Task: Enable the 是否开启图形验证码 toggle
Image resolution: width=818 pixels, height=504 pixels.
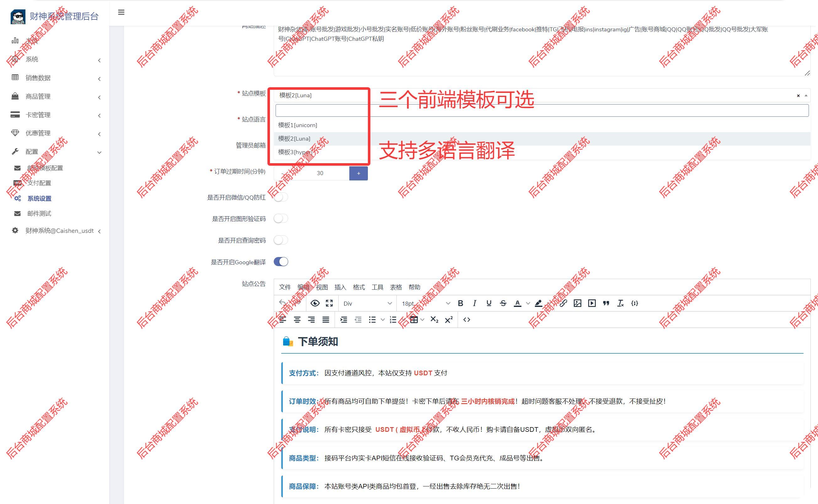Action: 281,218
